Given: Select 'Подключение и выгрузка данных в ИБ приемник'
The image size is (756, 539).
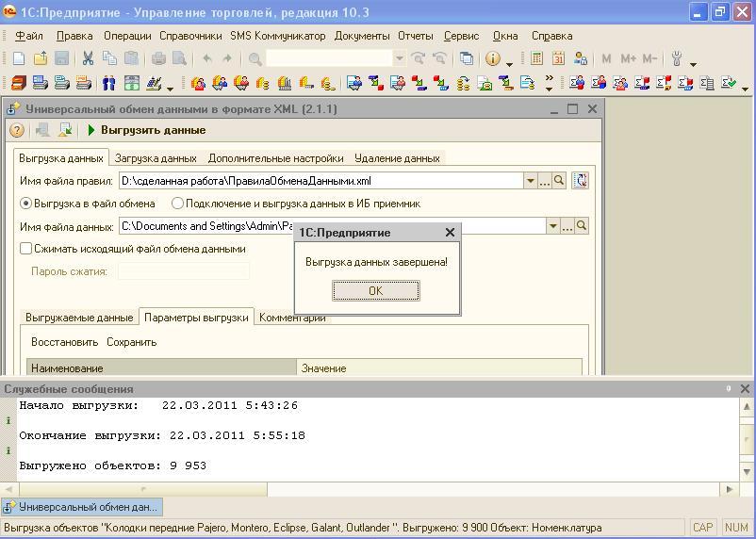Looking at the screenshot, I should click(x=177, y=204).
